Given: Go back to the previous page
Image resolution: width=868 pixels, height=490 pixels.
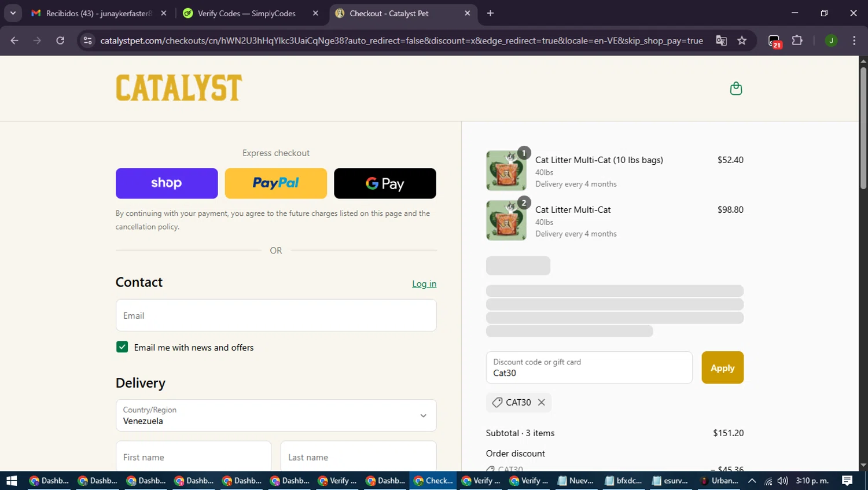Looking at the screenshot, I should (x=14, y=40).
